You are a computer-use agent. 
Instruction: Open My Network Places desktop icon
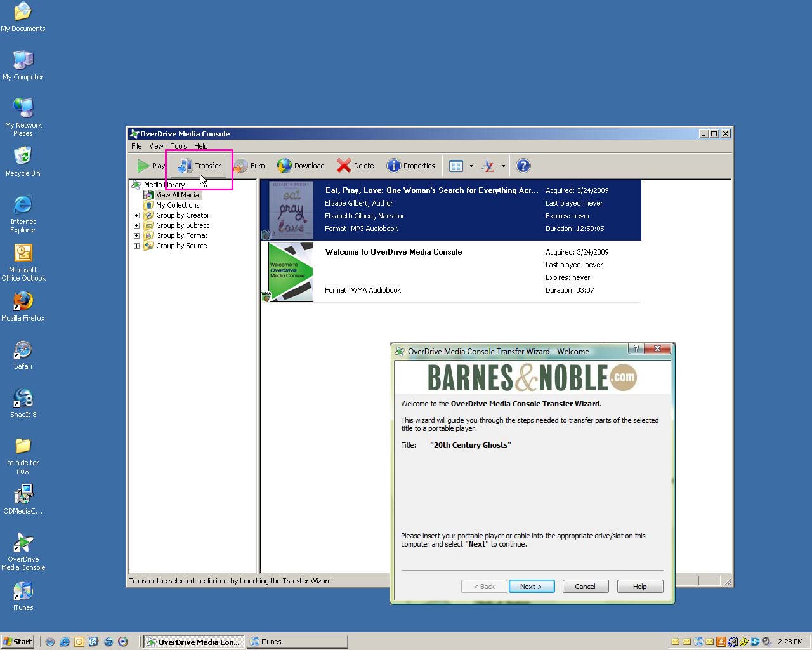(23, 117)
